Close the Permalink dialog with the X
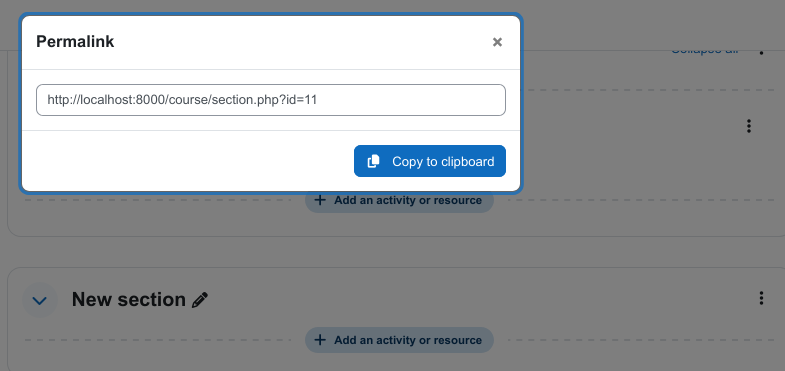Viewport: 785px width, 371px height. point(497,42)
